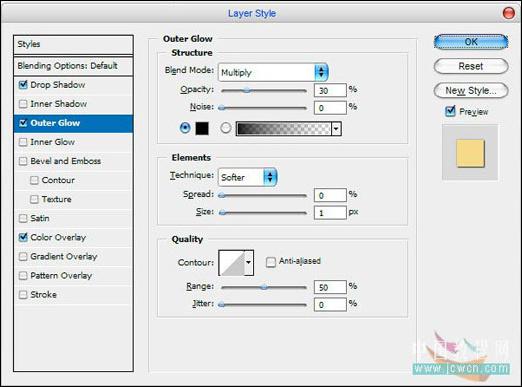Image resolution: width=522 pixels, height=387 pixels.
Task: Click the Jitter value field
Action: [x=330, y=305]
